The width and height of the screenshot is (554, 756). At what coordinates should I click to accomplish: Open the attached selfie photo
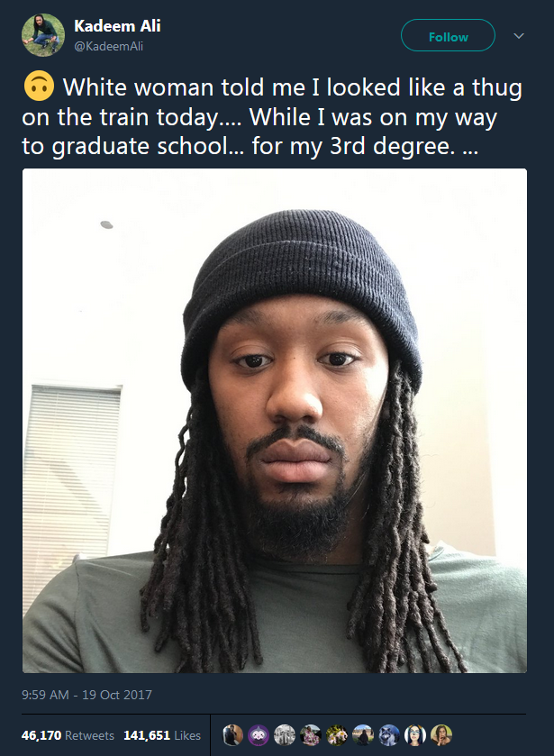click(275, 421)
